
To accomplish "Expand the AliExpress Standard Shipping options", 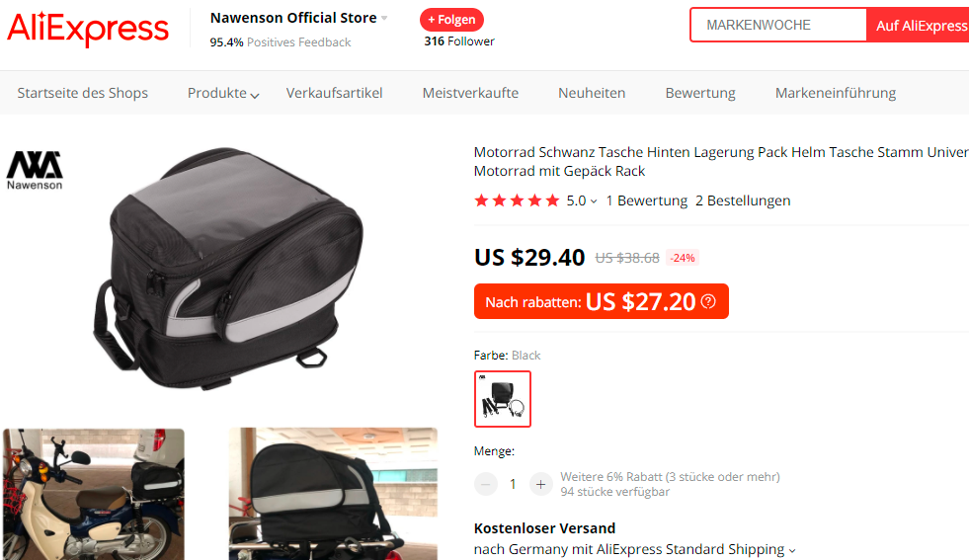I will (x=792, y=550).
